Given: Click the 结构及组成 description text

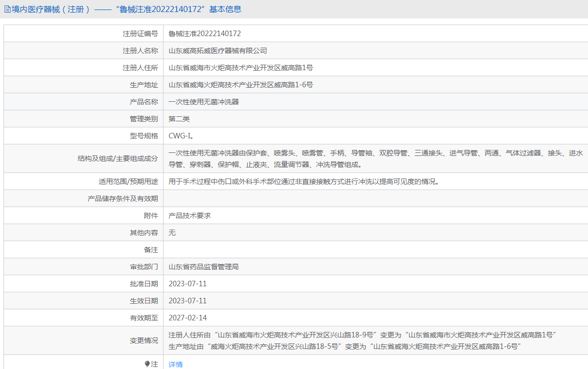Looking at the screenshot, I should 375,158.
